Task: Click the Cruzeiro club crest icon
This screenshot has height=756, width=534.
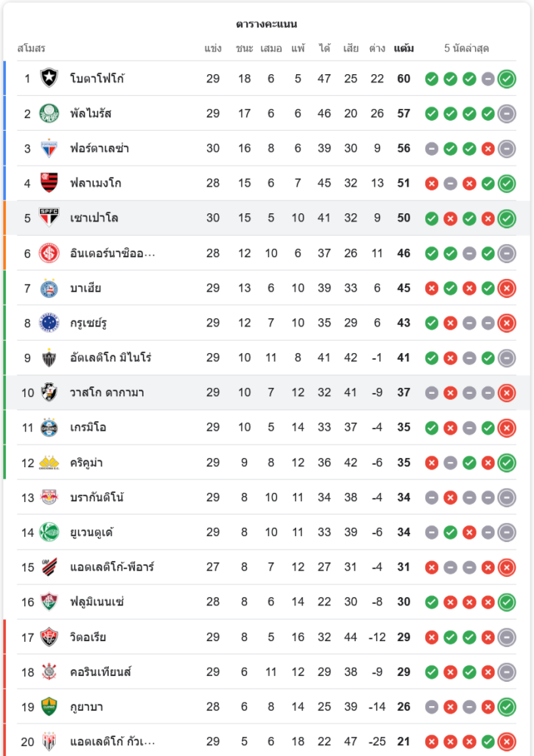Action: pos(49,323)
